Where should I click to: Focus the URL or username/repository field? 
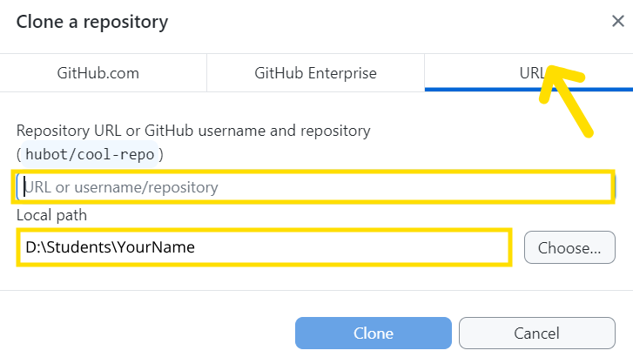316,187
